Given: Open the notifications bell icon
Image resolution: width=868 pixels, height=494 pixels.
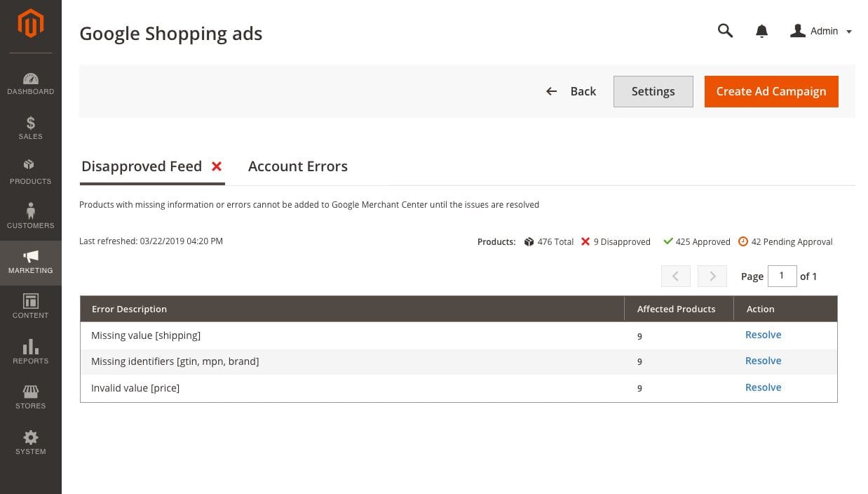Looking at the screenshot, I should click(x=761, y=31).
